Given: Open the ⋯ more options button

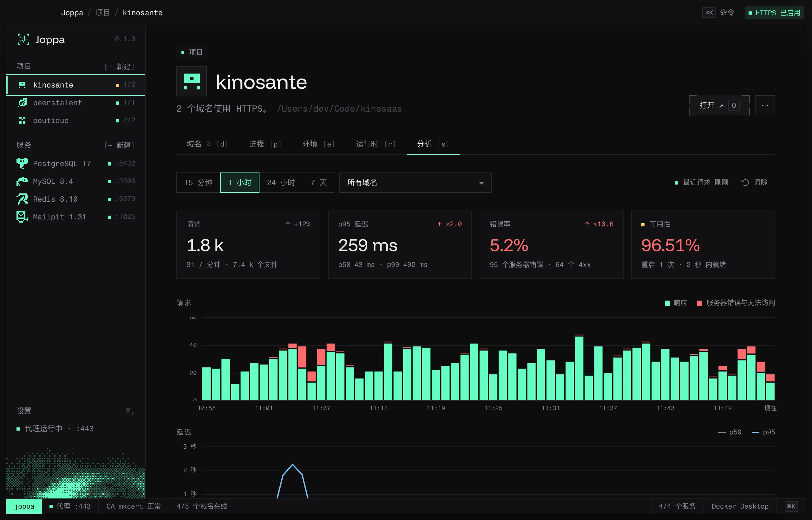Looking at the screenshot, I should 765,105.
